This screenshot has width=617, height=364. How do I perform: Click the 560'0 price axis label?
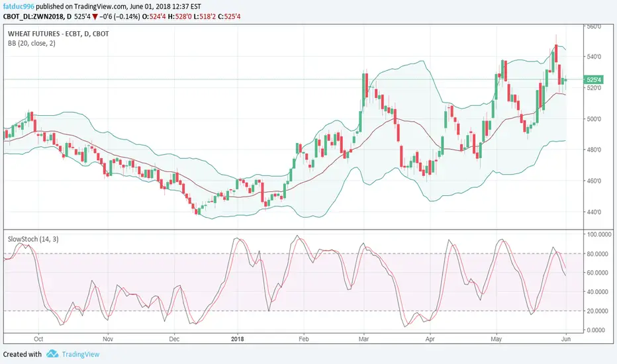[x=594, y=26]
